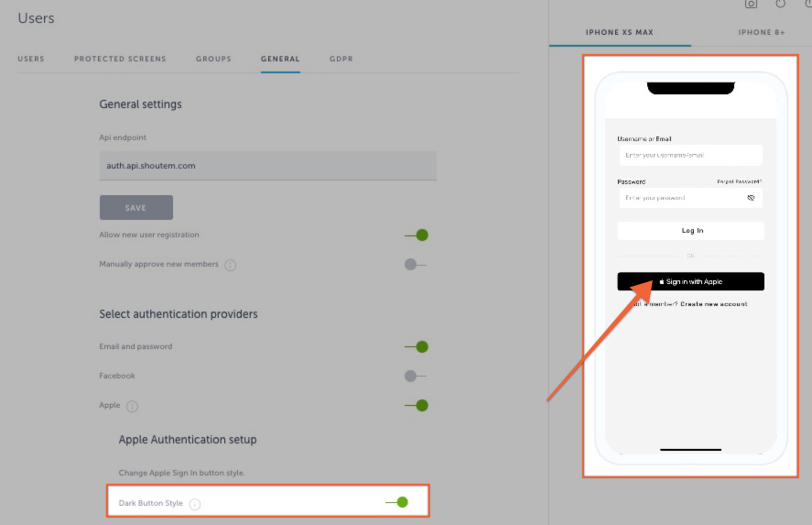Switch to the Protected Screens tab
812x525 pixels.
[x=120, y=60]
